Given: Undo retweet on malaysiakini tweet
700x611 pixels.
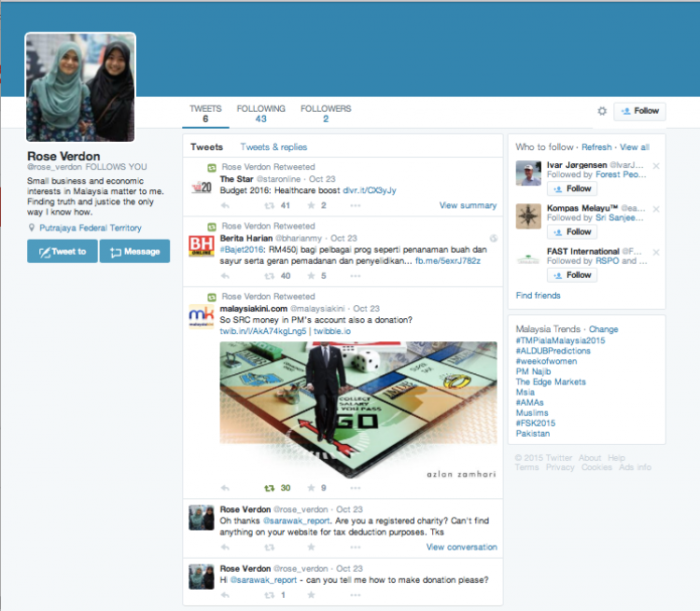Looking at the screenshot, I should pos(269,488).
